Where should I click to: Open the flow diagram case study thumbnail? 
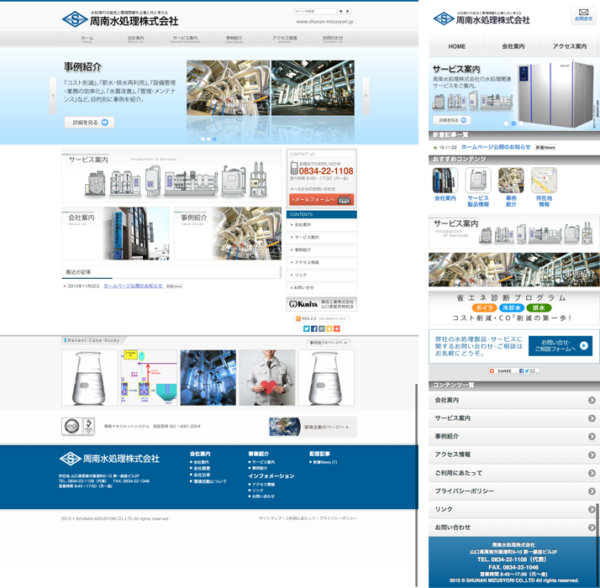click(149, 378)
